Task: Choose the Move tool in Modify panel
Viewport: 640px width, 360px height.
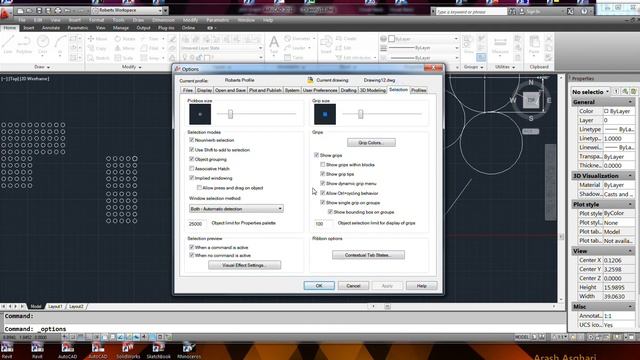Action: pyautogui.click(x=98, y=39)
